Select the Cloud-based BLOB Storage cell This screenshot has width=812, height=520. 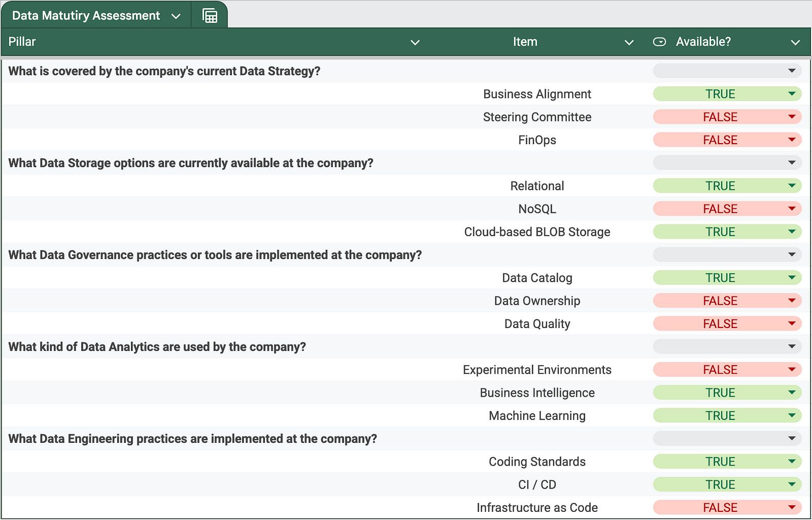coord(537,232)
